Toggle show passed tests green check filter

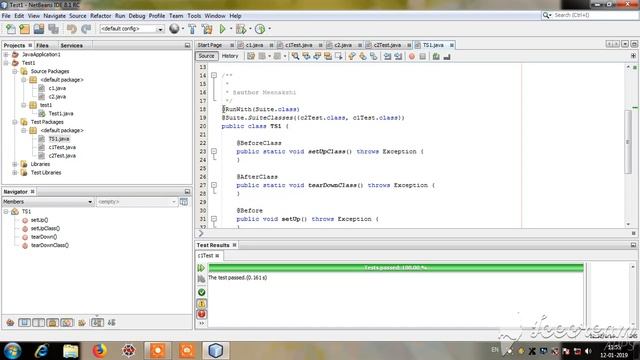coord(201,292)
